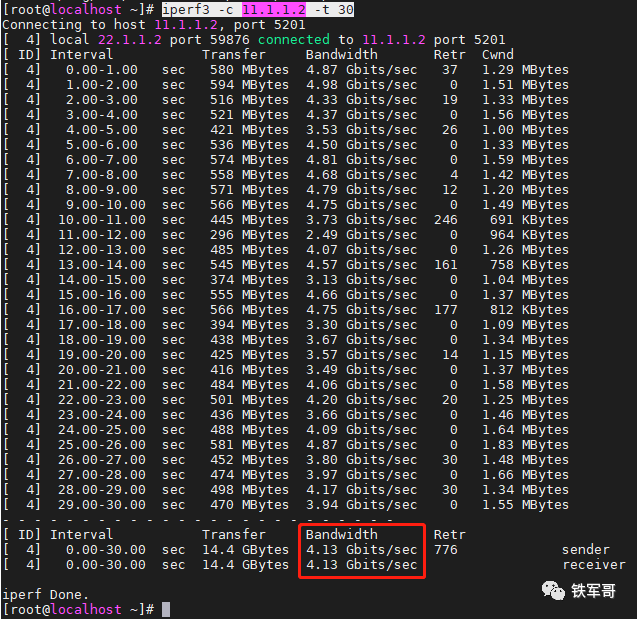Select retransmit count 26
The height and width of the screenshot is (619, 637).
(x=450, y=130)
